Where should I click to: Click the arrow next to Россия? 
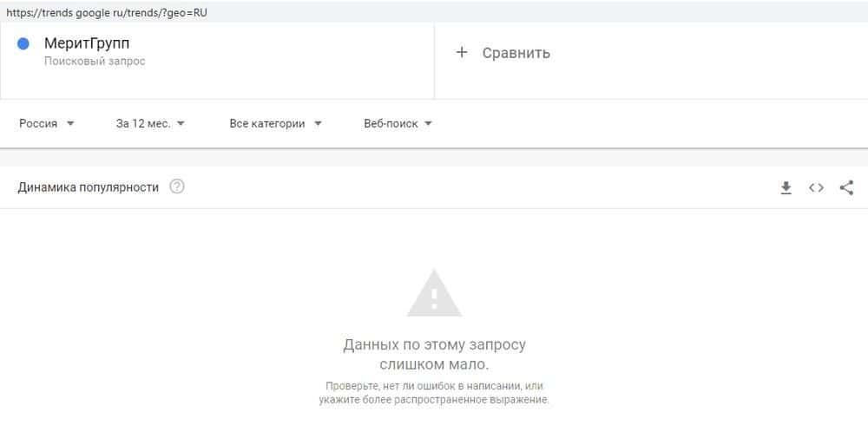pos(70,124)
